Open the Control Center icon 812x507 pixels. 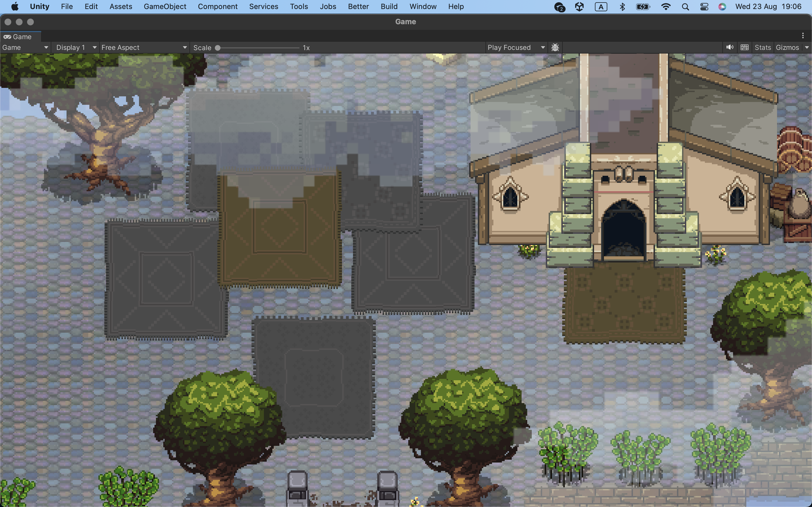click(704, 7)
